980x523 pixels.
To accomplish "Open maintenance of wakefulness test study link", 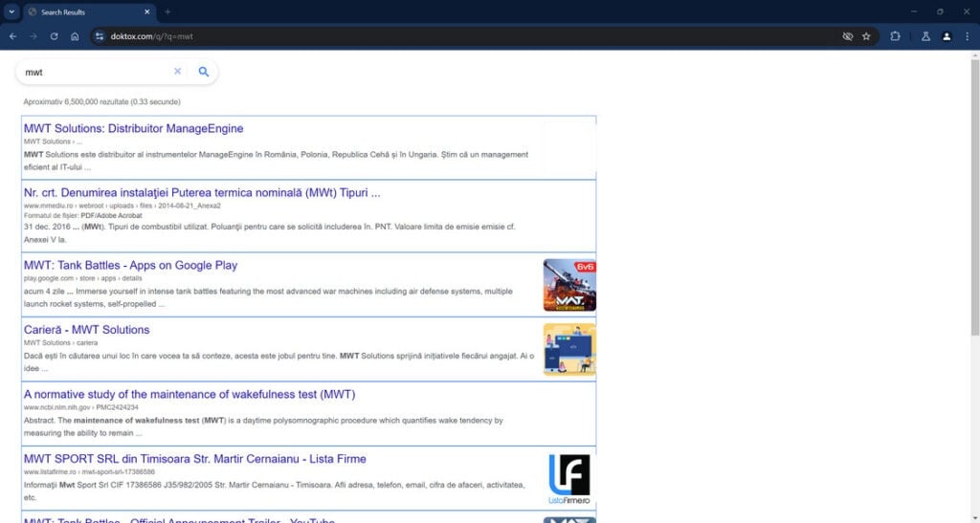I will [x=189, y=395].
